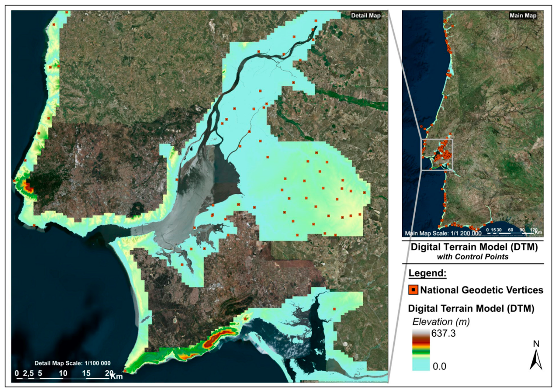558x392 pixels.
Task: Click the Main Map Scale 1/1 200 000 text
Action: pyautogui.click(x=443, y=233)
